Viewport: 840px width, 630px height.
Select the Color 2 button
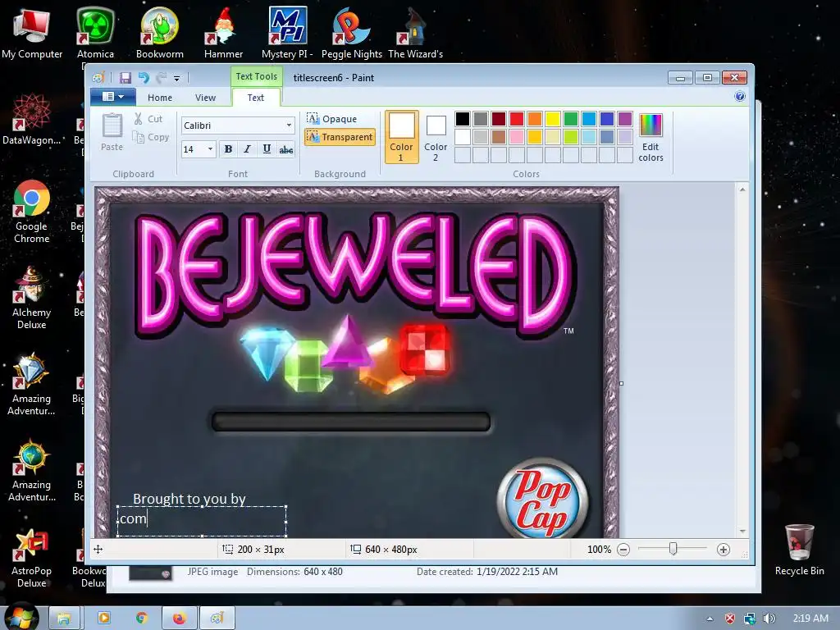[436, 137]
